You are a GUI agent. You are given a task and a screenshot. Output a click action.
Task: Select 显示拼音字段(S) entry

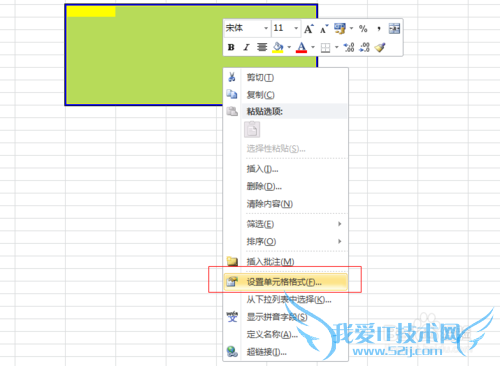[286, 317]
